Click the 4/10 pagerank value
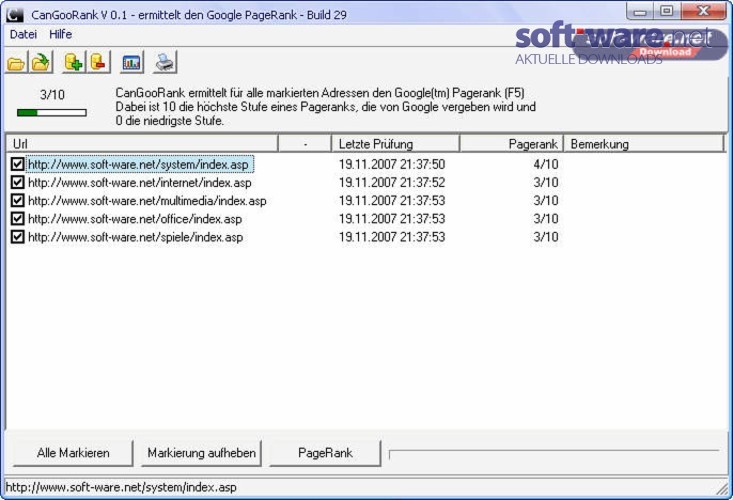This screenshot has height=500, width=733. point(546,164)
